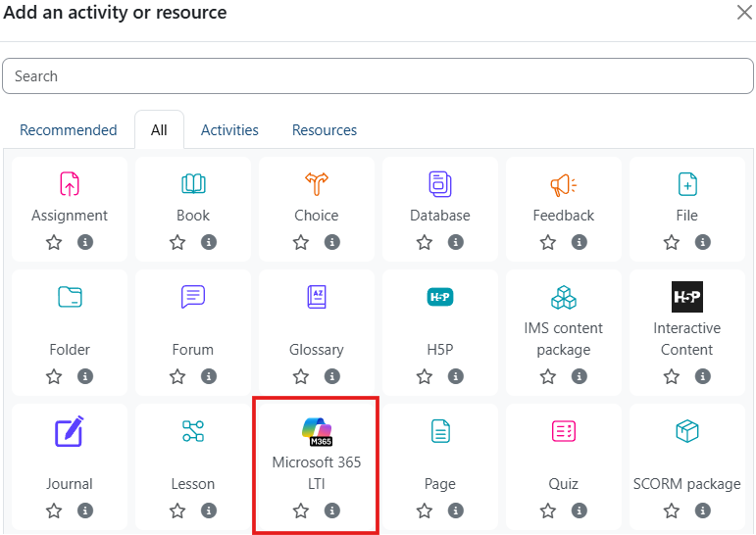Mark Quiz as starred favourite

(x=548, y=511)
